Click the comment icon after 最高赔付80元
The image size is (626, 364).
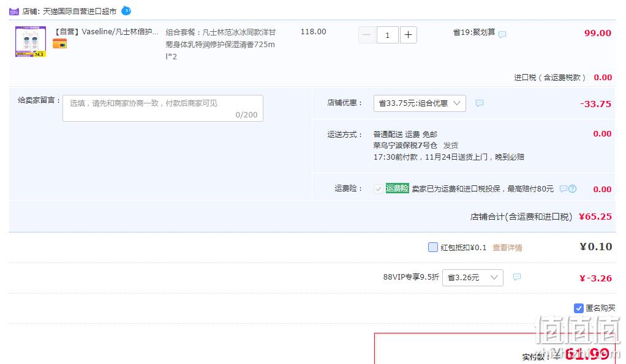click(563, 188)
